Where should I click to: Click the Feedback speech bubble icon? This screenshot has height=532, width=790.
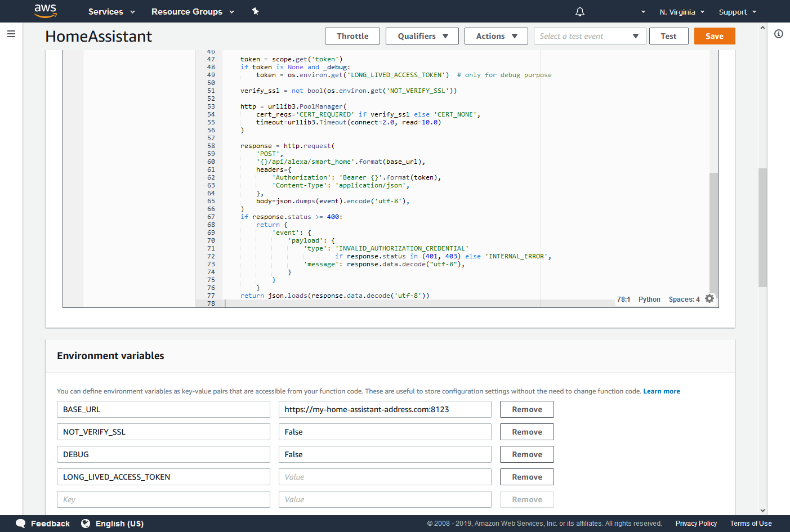click(x=21, y=524)
